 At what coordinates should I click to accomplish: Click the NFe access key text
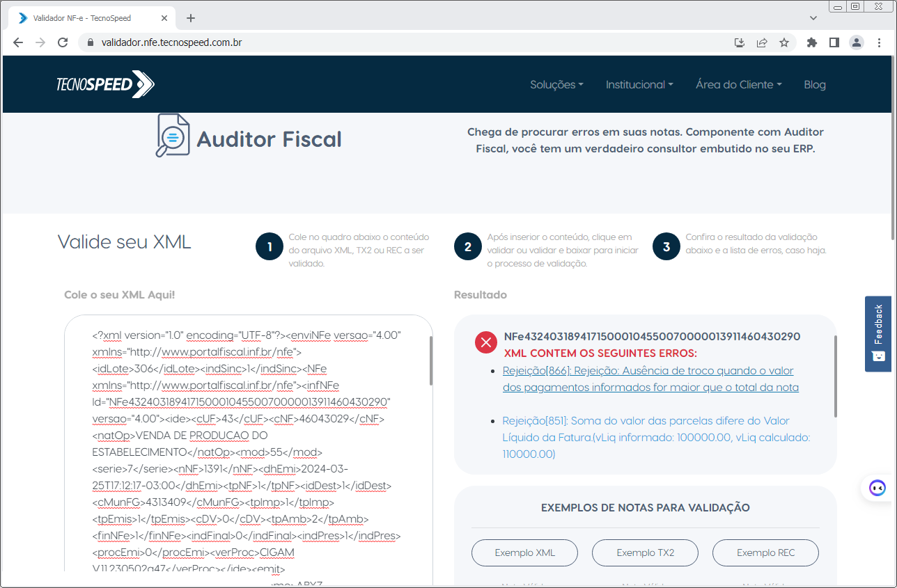652,337
